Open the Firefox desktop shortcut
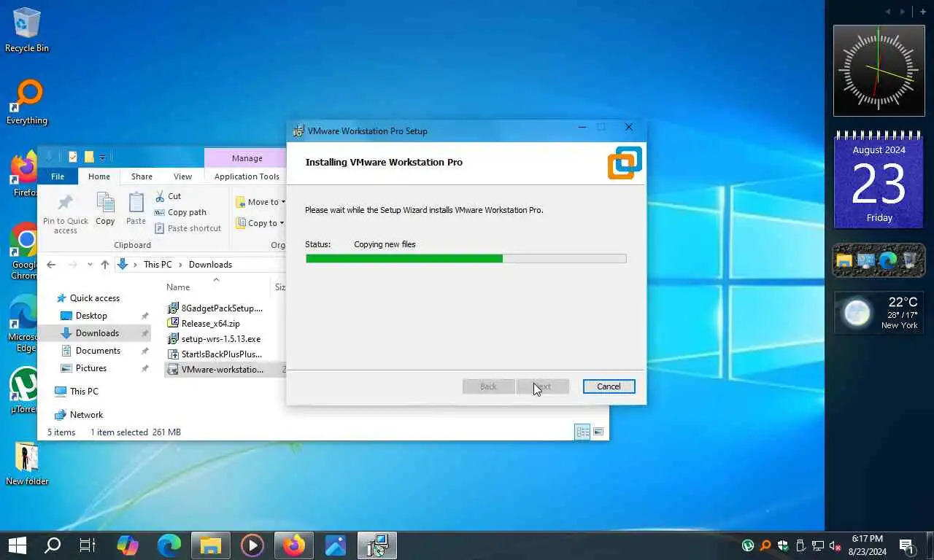The image size is (934, 560). point(24,175)
